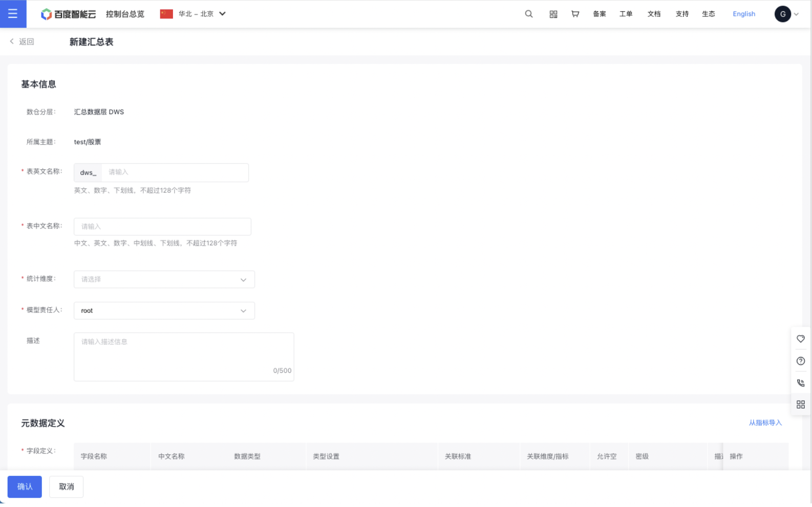Click the 基本信息 section heading
The width and height of the screenshot is (812, 507).
38,84
